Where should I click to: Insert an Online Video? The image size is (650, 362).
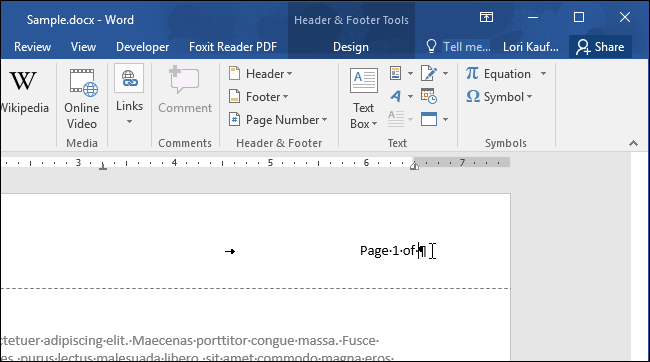[82, 99]
